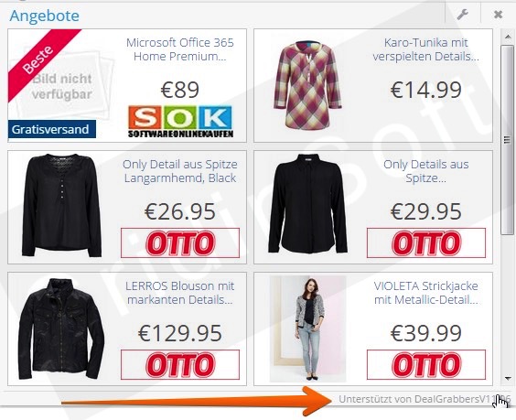
Task: Click OTTO logo under €26.95
Action: pyautogui.click(x=180, y=242)
